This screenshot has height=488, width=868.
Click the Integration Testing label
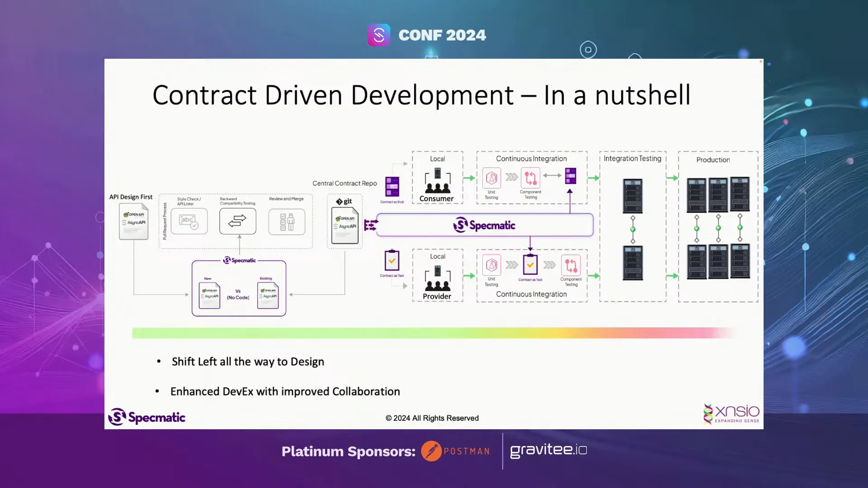click(x=632, y=159)
